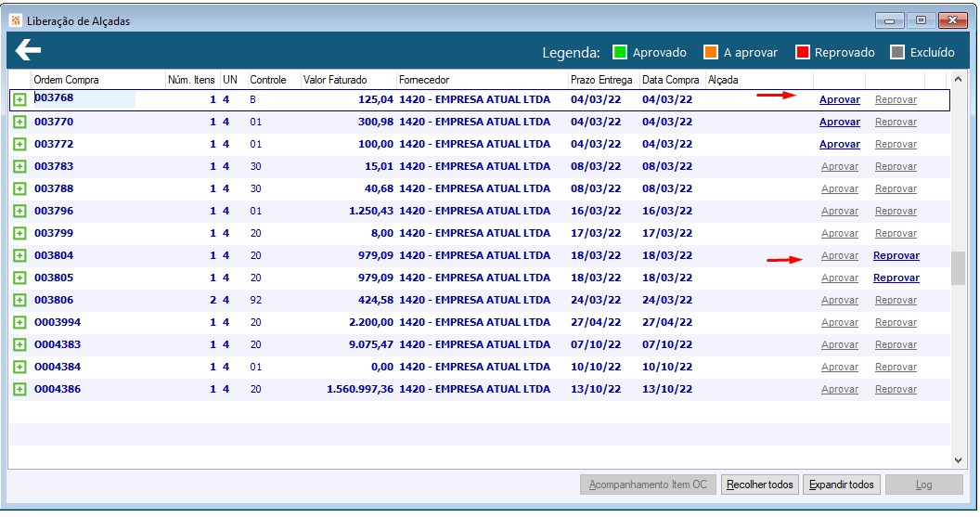Expand order 003799 row

tap(19, 233)
